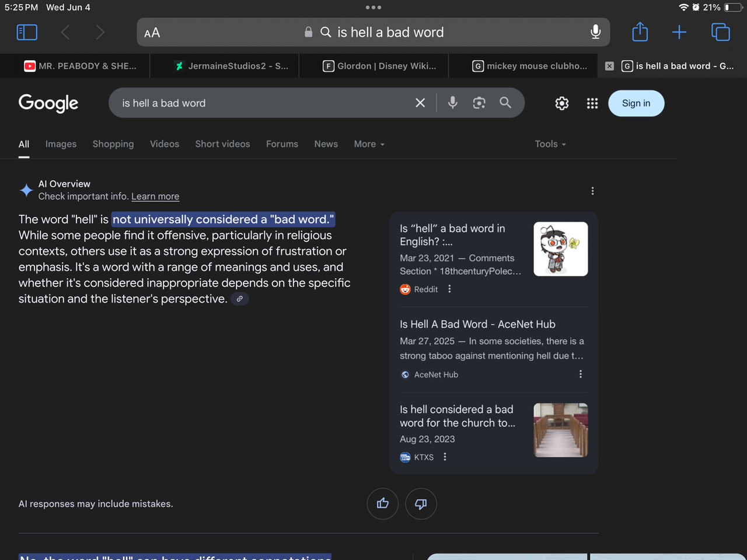The height and width of the screenshot is (560, 747).
Task: Open the Shopping results tab
Action: pos(113,144)
